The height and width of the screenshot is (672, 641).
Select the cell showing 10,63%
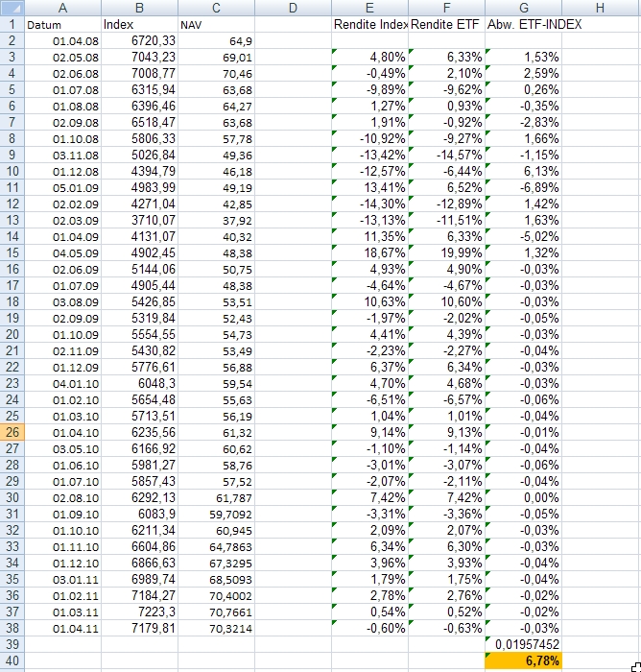(x=369, y=301)
